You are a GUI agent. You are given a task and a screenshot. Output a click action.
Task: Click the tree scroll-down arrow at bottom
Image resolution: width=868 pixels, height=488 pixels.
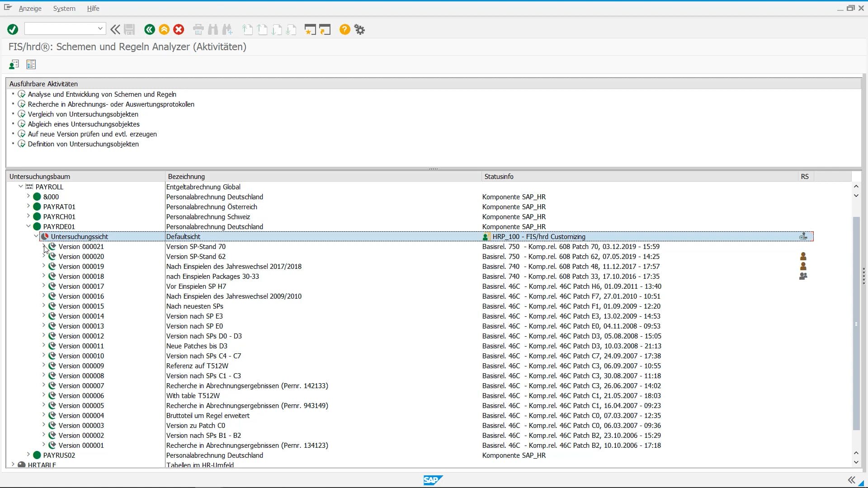(x=856, y=462)
